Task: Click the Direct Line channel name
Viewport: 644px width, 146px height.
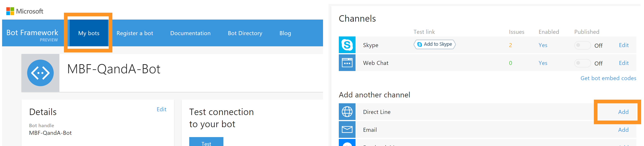Action: click(x=377, y=112)
